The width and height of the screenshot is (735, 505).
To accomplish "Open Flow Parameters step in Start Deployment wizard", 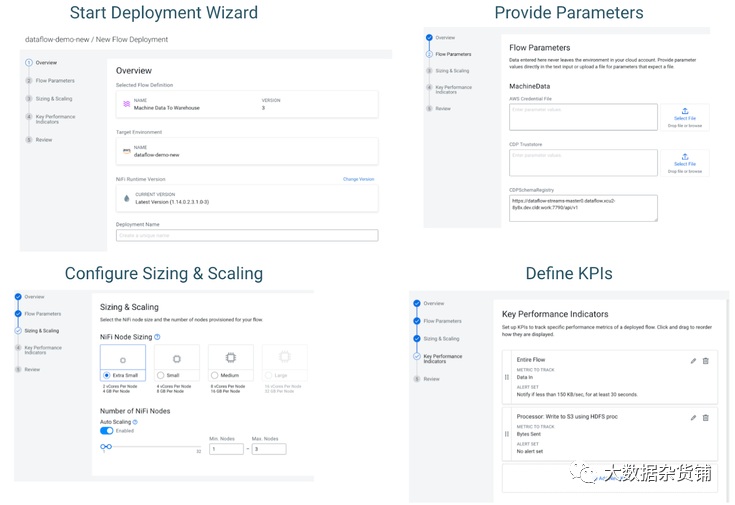I will (55, 81).
